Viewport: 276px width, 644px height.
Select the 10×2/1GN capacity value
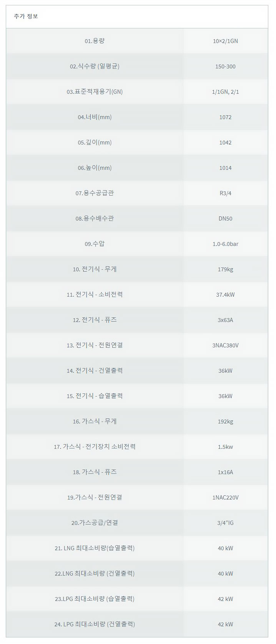coord(225,41)
